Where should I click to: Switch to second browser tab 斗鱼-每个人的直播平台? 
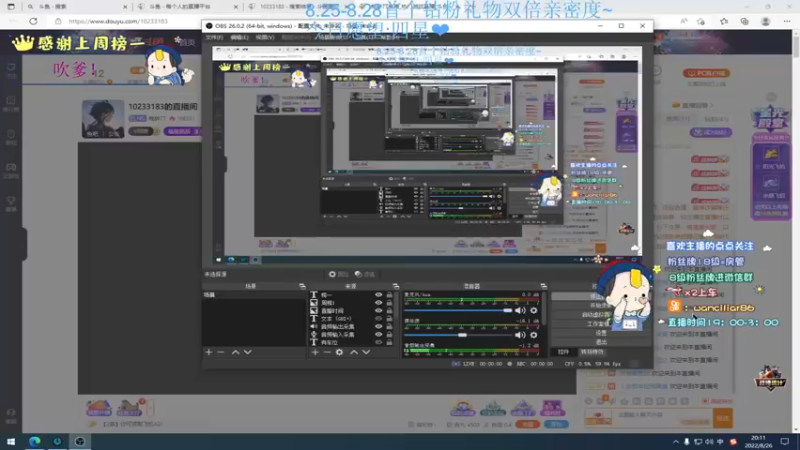187,7
